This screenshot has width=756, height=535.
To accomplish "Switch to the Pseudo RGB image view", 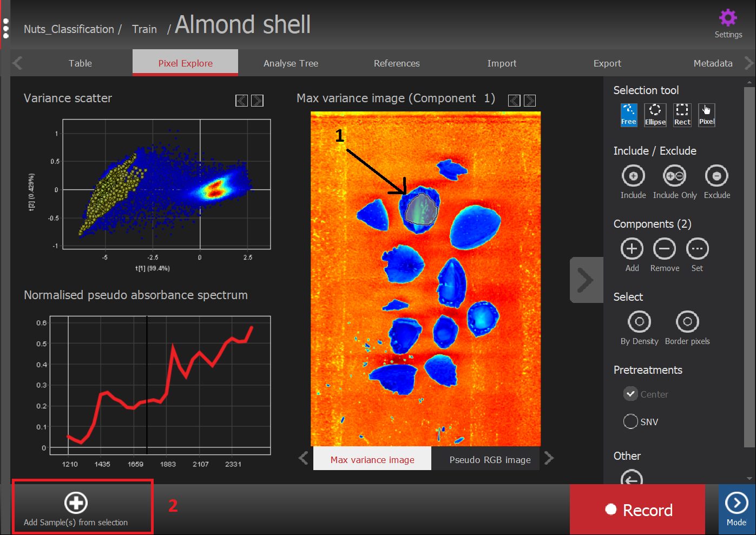I will click(x=490, y=460).
